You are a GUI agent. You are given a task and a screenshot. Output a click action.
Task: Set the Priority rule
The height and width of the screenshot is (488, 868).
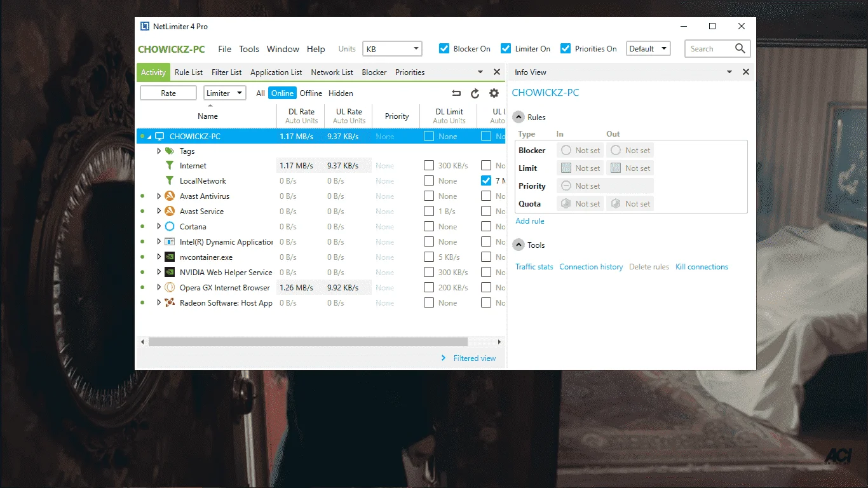(606, 186)
